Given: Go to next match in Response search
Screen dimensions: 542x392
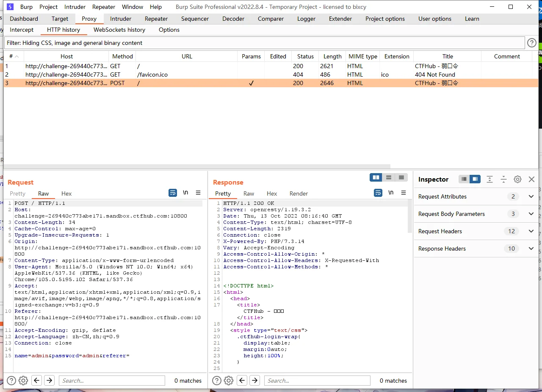Looking at the screenshot, I should (254, 381).
